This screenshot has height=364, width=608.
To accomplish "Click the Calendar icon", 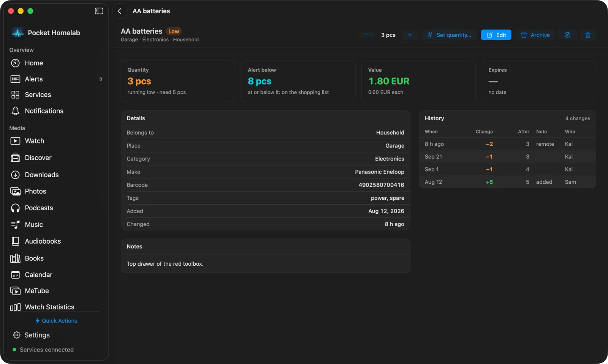I will 15,275.
